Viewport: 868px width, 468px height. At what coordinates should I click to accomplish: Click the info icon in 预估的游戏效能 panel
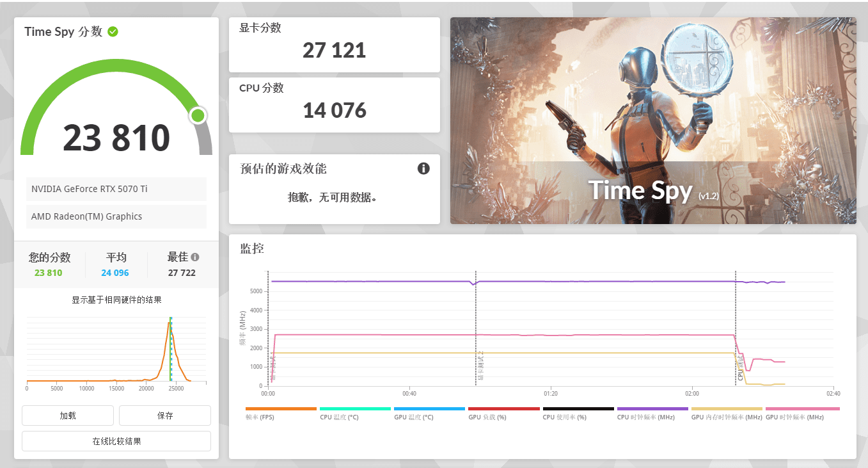[x=423, y=168]
